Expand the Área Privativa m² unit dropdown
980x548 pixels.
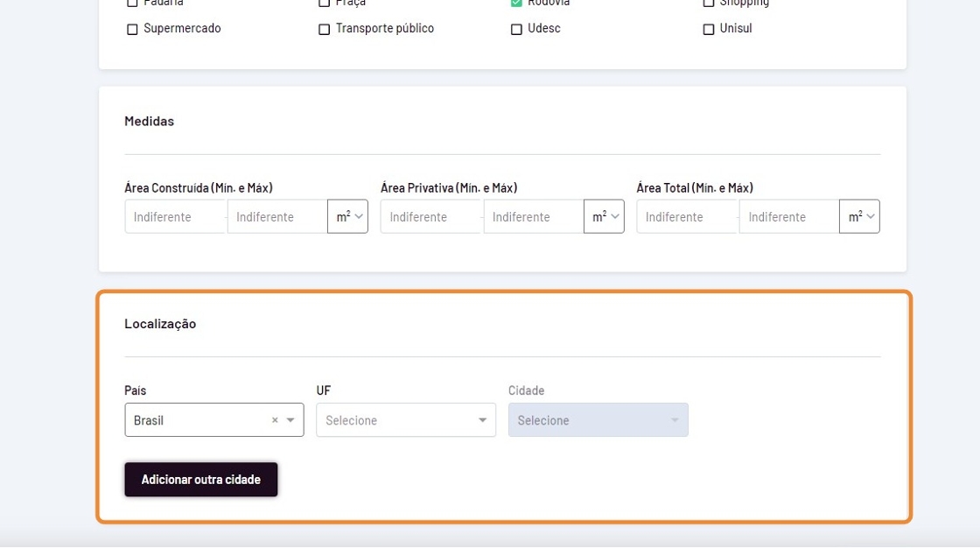[x=605, y=216]
